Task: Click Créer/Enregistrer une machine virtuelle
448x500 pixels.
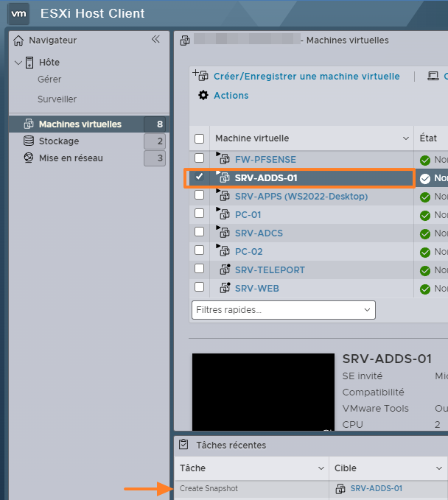Action: [307, 76]
